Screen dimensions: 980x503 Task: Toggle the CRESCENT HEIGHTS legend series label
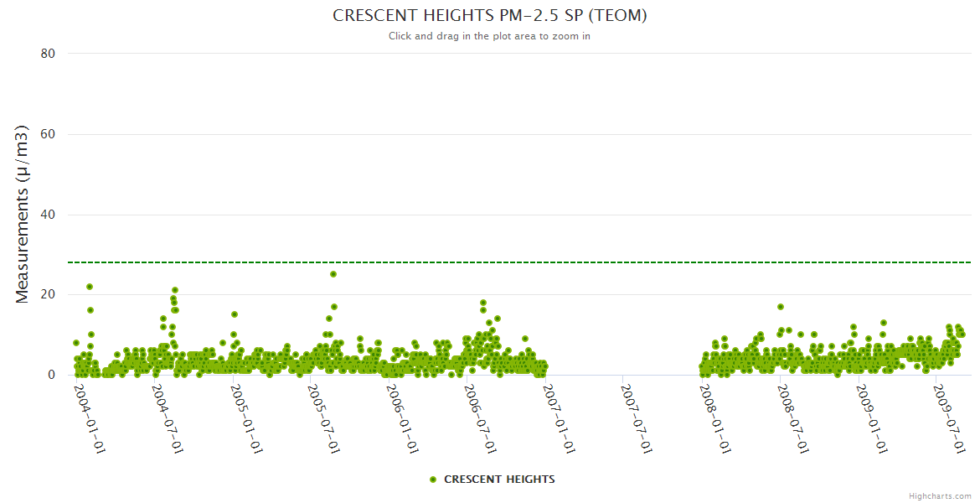[498, 480]
